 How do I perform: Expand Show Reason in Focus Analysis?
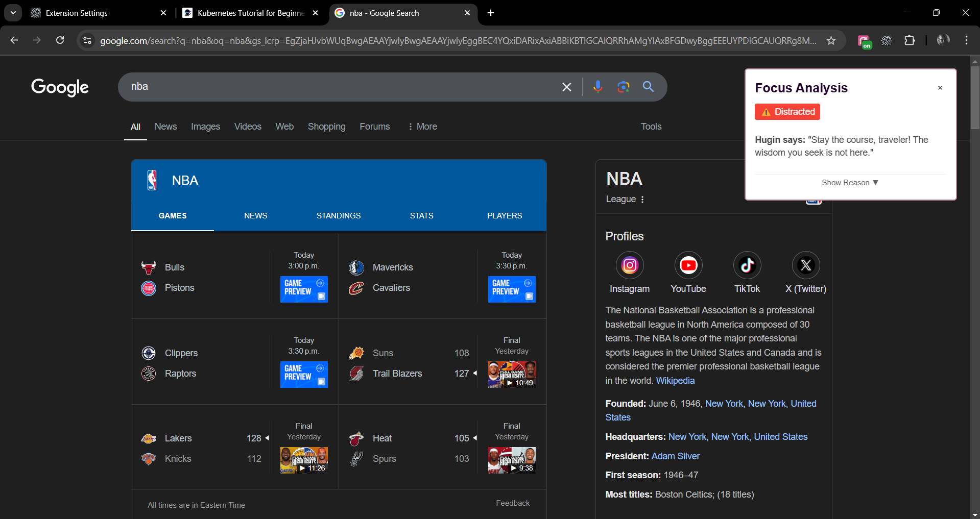click(x=850, y=183)
